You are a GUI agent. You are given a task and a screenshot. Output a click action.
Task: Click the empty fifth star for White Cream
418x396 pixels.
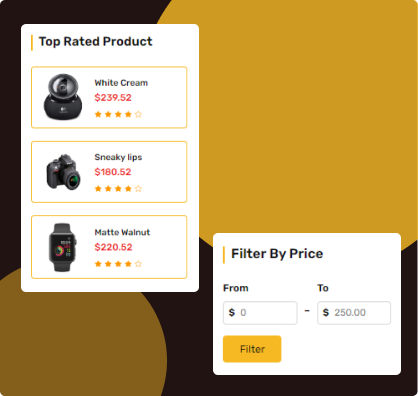pos(138,114)
